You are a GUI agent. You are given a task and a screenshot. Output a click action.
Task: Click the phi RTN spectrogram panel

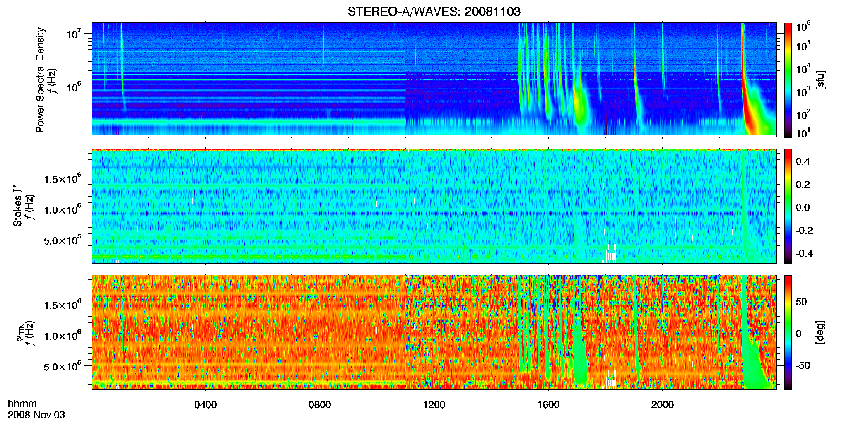coord(434,332)
